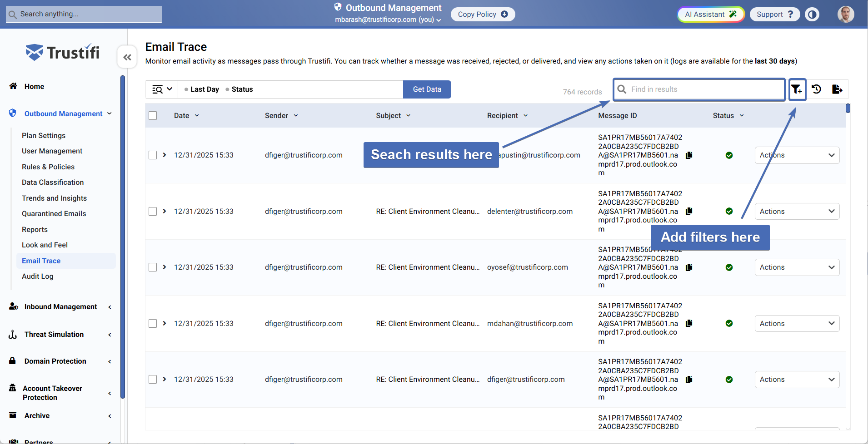Select the delenter@trustificorp.com row checkbox
This screenshot has width=868, height=444.
(x=153, y=211)
